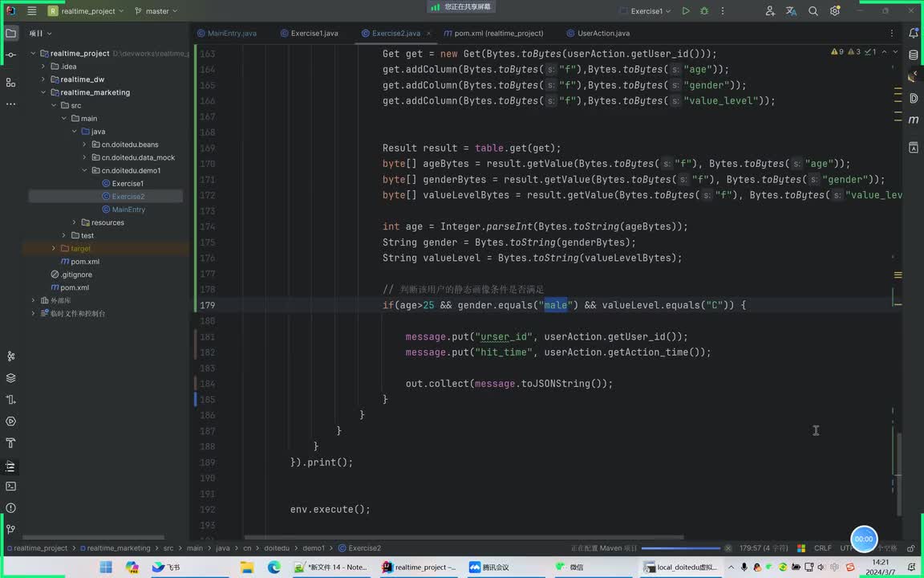
Task: Click the CRLF line separator status widget
Action: [823, 548]
